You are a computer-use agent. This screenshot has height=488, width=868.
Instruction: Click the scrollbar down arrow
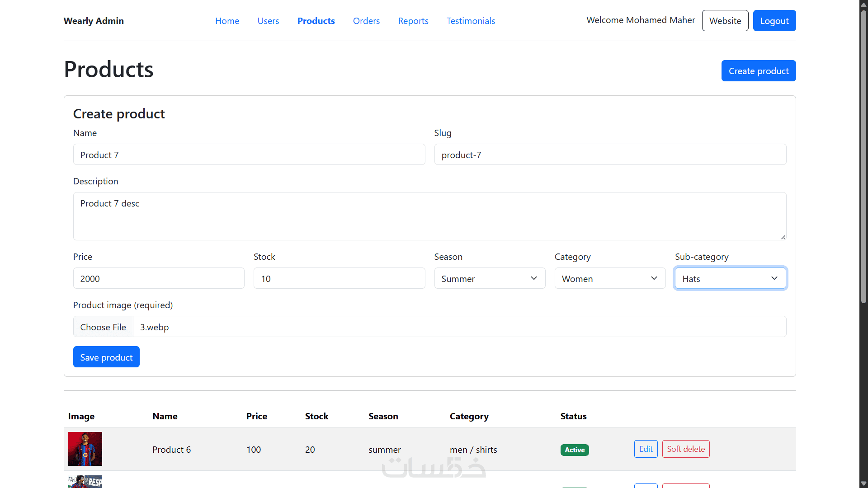click(x=863, y=483)
